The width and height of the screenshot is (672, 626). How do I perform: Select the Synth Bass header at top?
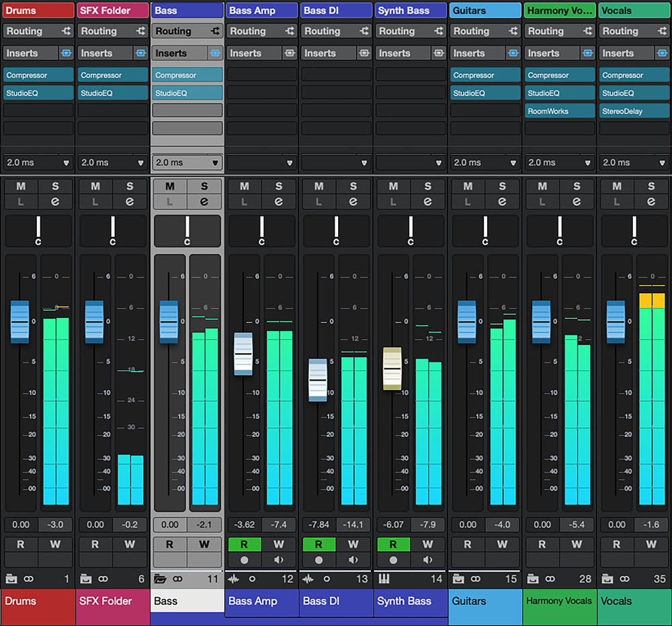click(411, 10)
